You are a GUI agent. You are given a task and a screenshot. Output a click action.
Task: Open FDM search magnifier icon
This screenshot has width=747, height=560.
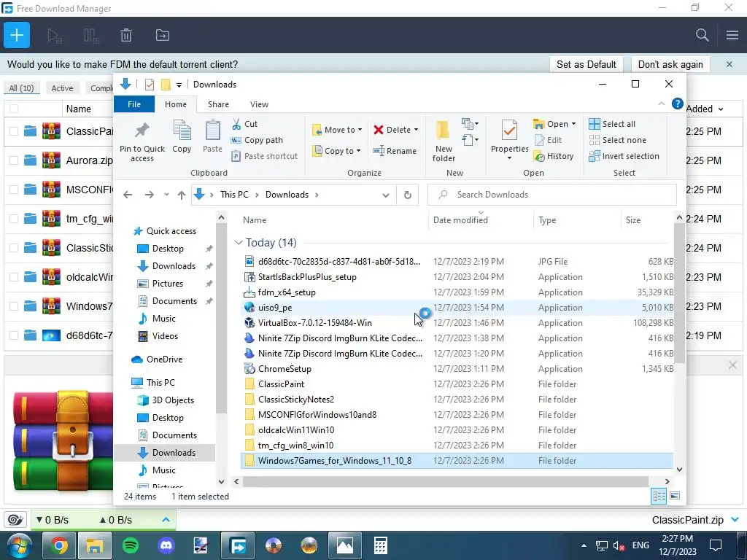[702, 35]
